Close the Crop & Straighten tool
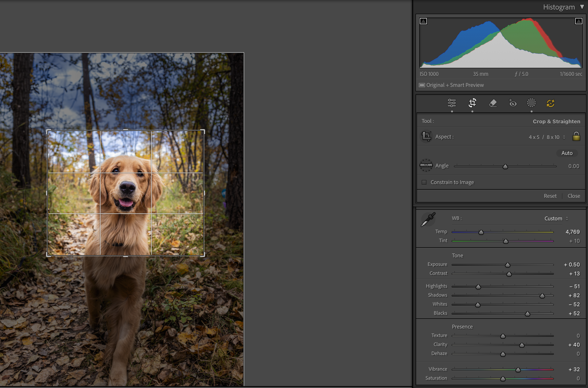Screen dimensions: 588x388 coord(574,196)
